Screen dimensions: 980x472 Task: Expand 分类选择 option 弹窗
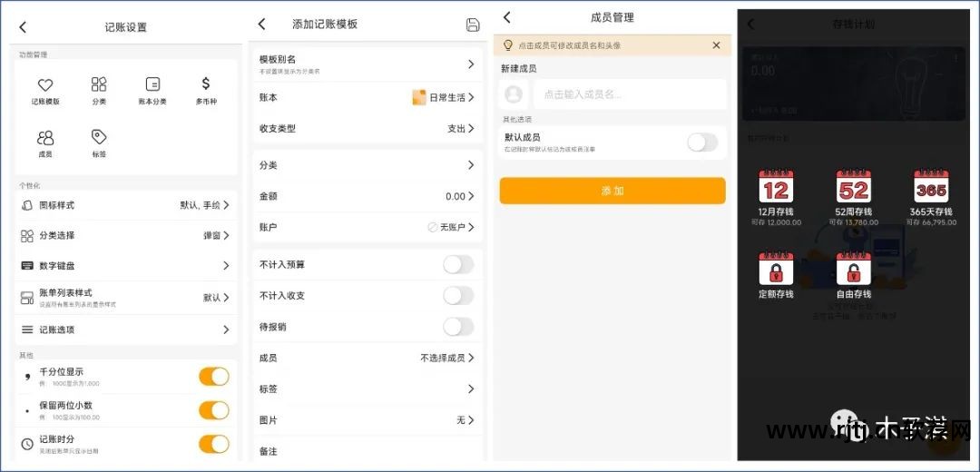click(x=216, y=236)
